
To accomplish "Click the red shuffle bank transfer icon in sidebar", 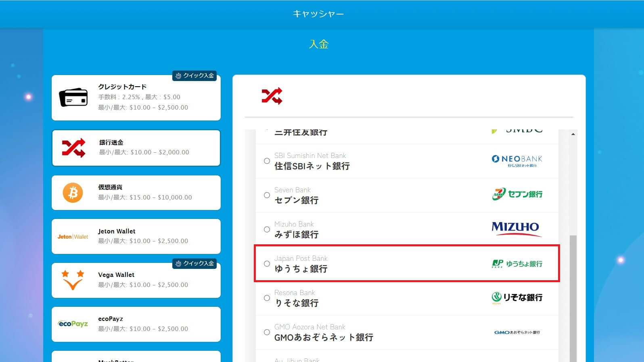I will [x=73, y=148].
